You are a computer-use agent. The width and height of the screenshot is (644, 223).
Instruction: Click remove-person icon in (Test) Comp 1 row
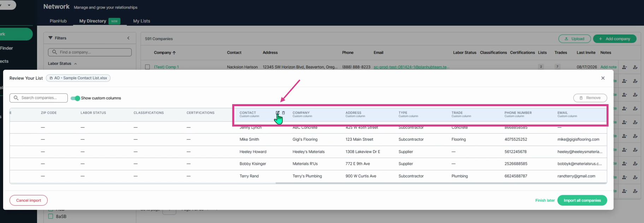tap(625, 67)
